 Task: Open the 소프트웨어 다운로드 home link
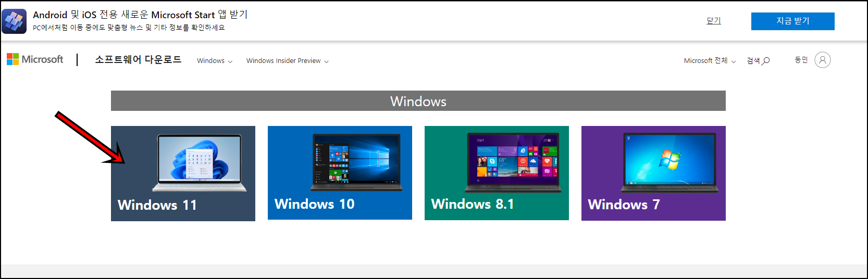[138, 60]
